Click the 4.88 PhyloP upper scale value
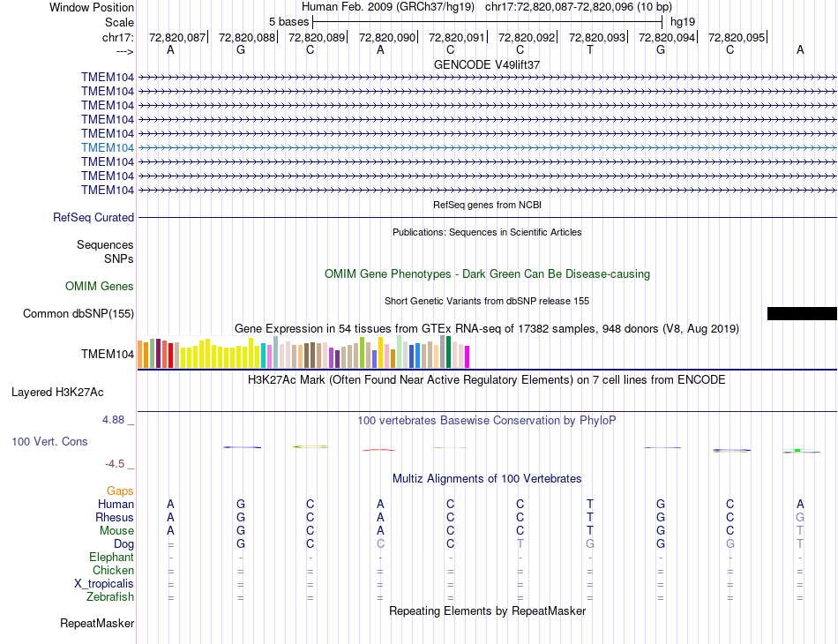This screenshot has width=838, height=644. 113,420
